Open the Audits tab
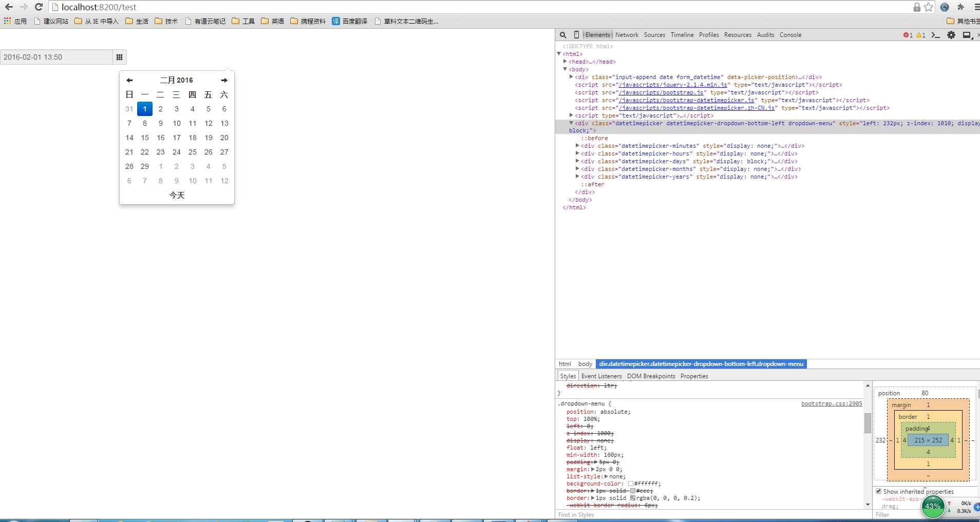 point(765,35)
